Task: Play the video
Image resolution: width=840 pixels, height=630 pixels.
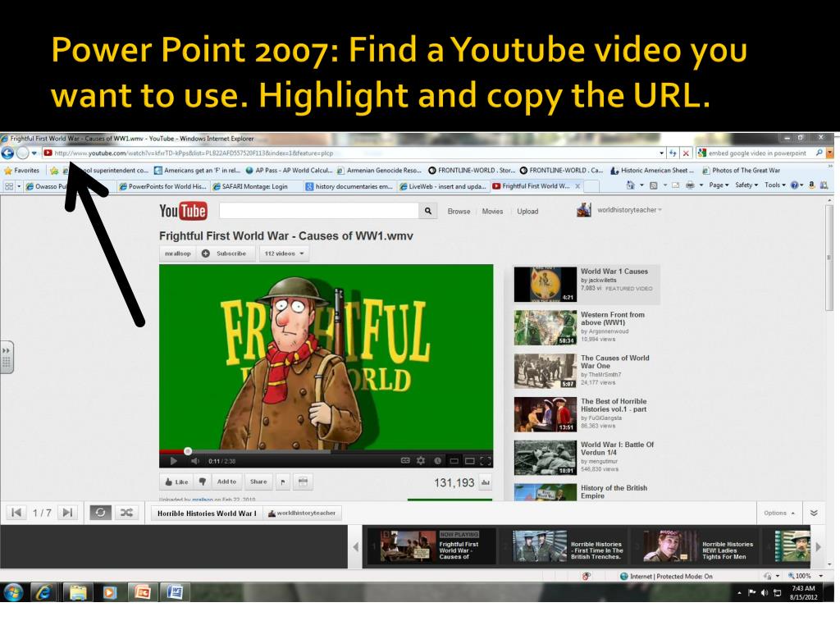Action: pos(173,461)
